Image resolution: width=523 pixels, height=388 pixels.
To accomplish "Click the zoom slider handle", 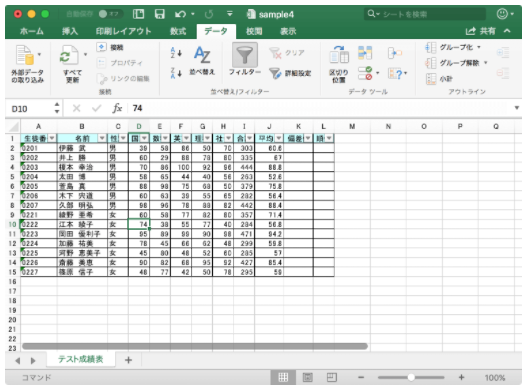I will coord(411,377).
